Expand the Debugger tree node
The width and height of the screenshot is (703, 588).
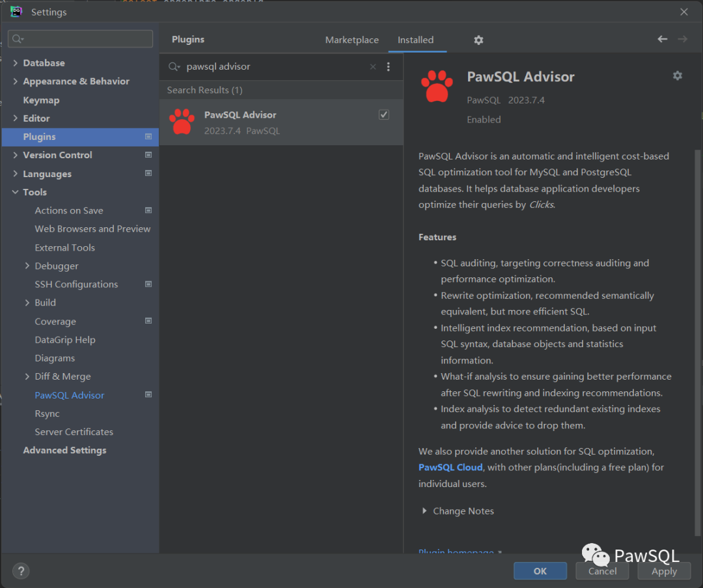(27, 266)
